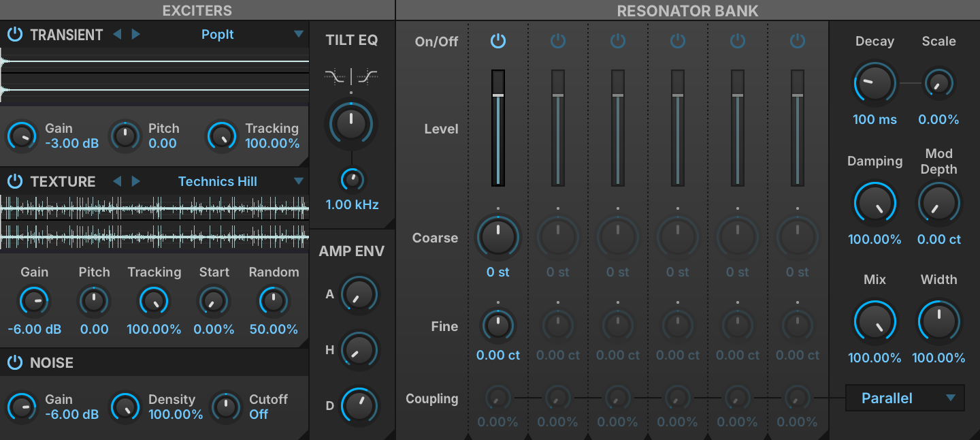Viewport: 980px width, 440px height.
Task: Click the Damping knob
Action: coord(875,204)
